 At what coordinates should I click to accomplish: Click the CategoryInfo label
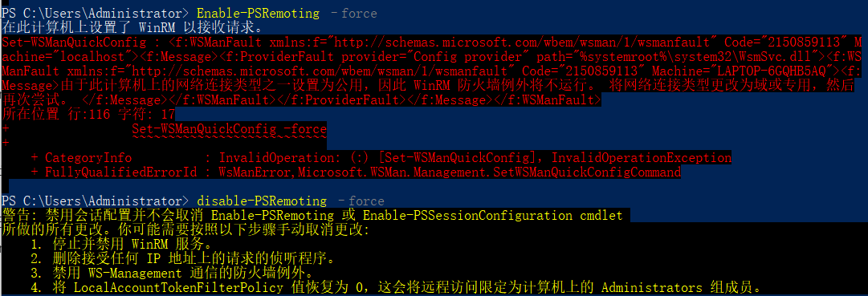88,158
